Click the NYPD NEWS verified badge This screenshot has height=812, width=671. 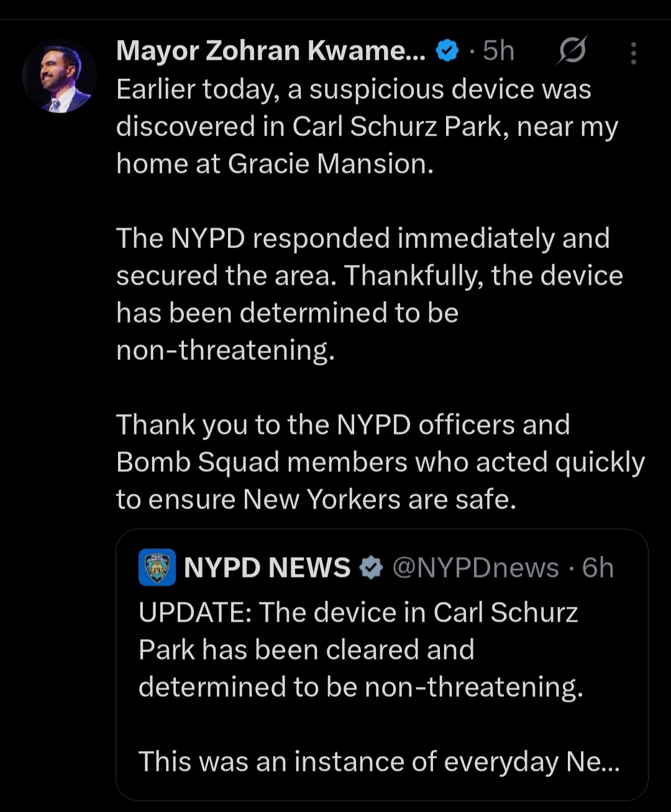tap(371, 568)
